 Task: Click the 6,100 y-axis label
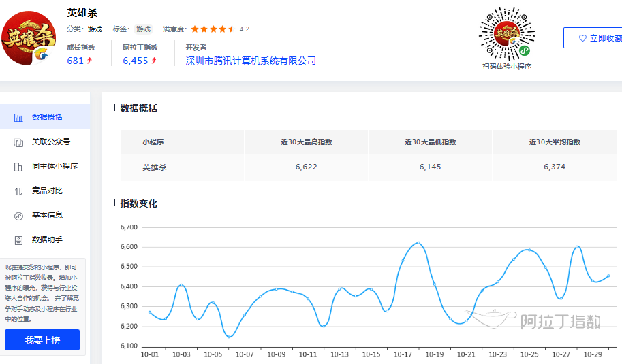(x=129, y=346)
